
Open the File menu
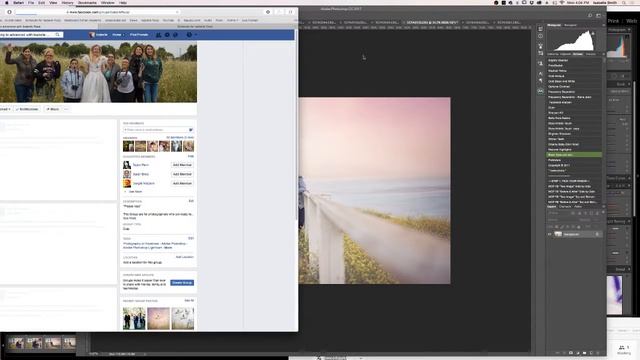tap(31, 2)
